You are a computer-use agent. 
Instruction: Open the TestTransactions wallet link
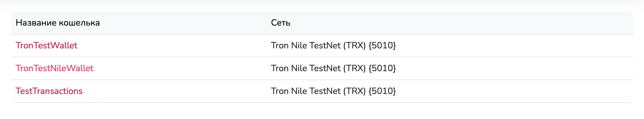49,91
